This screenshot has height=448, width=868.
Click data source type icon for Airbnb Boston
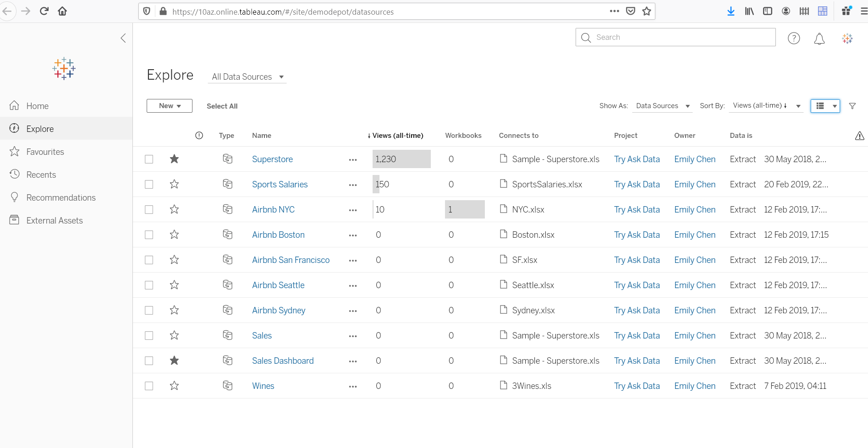coord(227,235)
